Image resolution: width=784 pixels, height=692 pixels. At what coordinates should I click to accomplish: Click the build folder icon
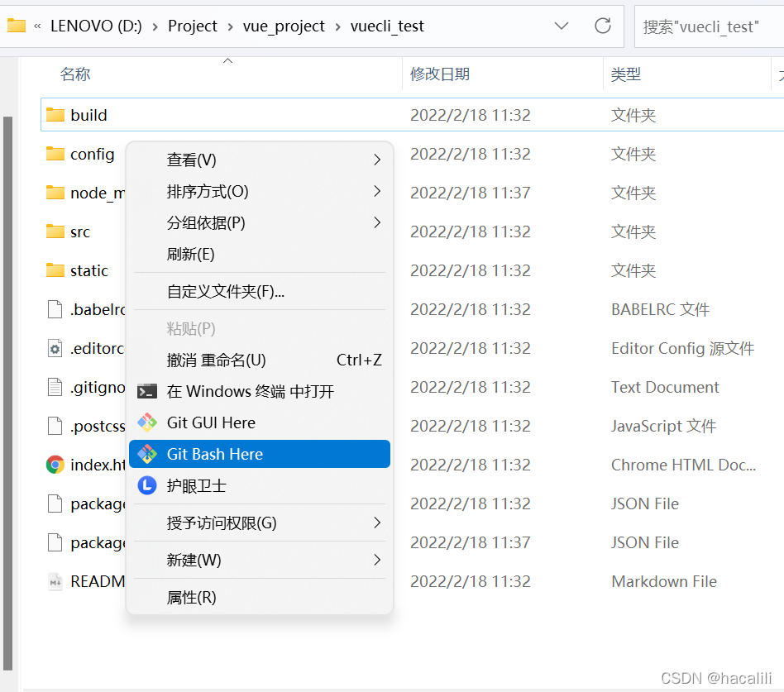coord(55,115)
